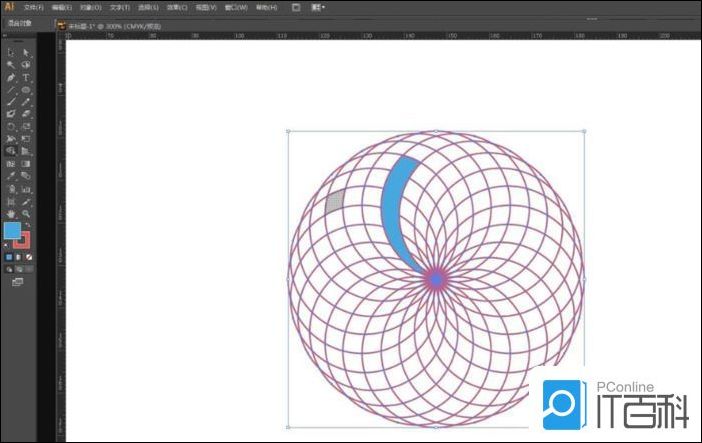Select the Paintbrush tool
The image size is (702, 443).
click(x=11, y=101)
